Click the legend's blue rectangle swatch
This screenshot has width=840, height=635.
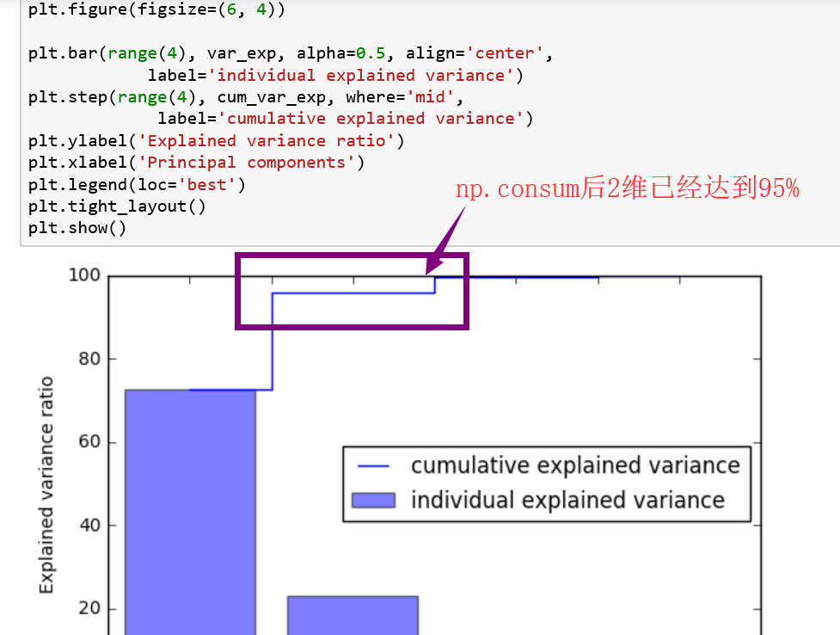(373, 501)
